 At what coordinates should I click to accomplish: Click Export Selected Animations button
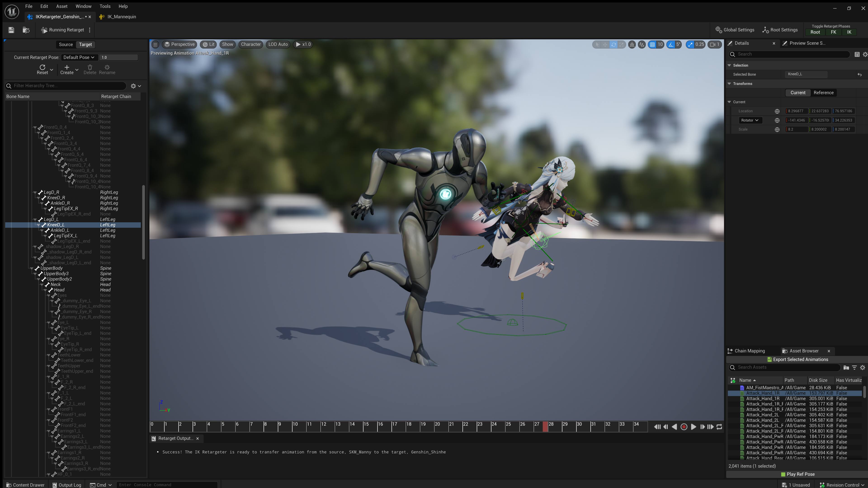(797, 359)
